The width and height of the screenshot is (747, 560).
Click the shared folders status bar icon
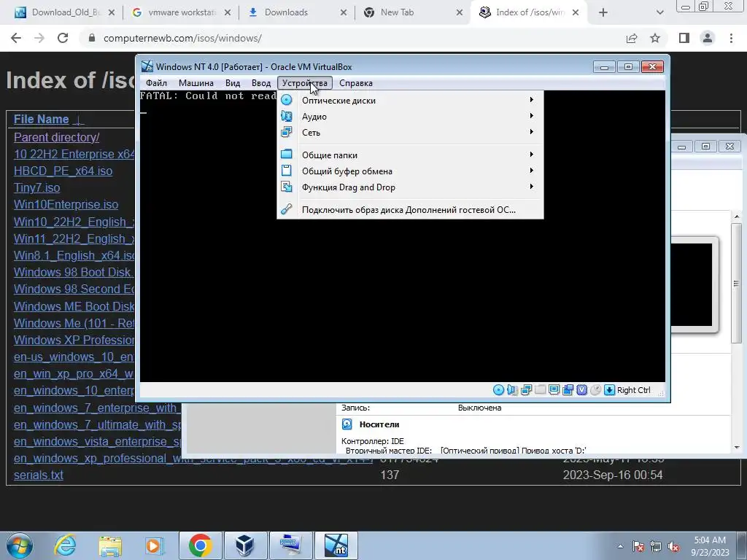click(x=541, y=390)
